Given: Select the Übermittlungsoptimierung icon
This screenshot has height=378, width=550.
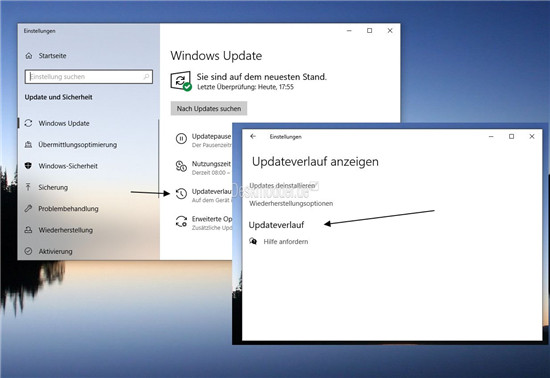Looking at the screenshot, I should pyautogui.click(x=28, y=144).
